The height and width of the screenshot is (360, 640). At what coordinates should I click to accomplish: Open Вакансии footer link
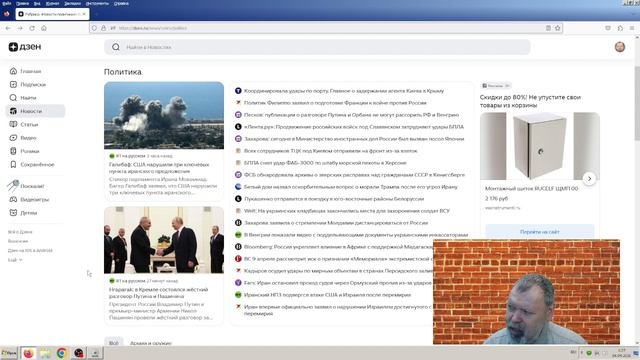click(x=18, y=241)
